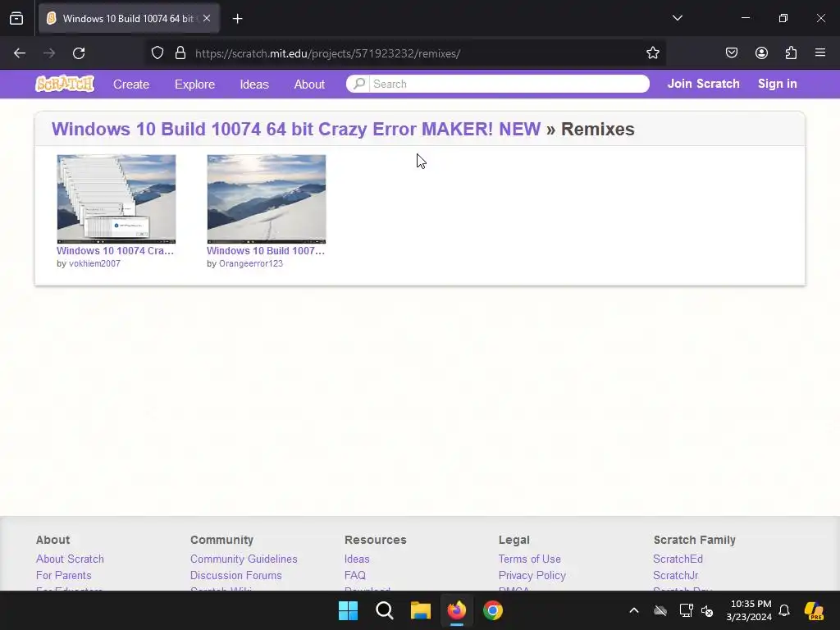Screen dimensions: 840x630
Task: Open the Firefox account icon
Action: [761, 52]
